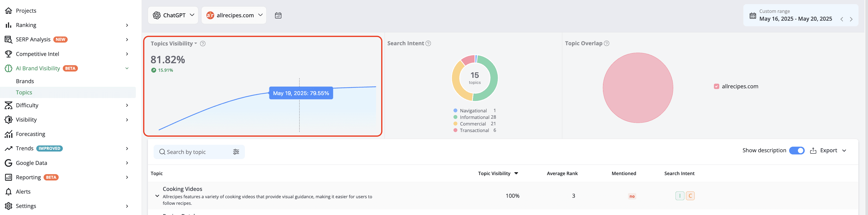Viewport: 868px width, 215px height.
Task: Go to previous date range arrow
Action: pyautogui.click(x=842, y=19)
